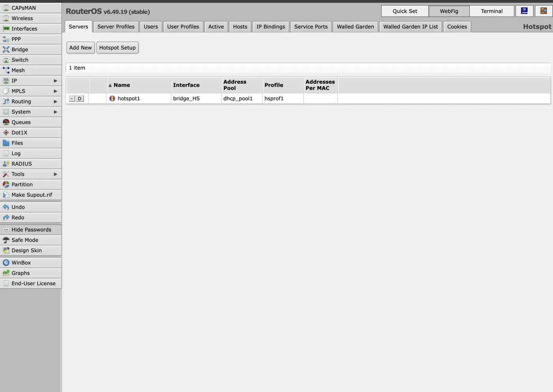Open the Users tab
The height and width of the screenshot is (392, 553).
click(x=151, y=26)
